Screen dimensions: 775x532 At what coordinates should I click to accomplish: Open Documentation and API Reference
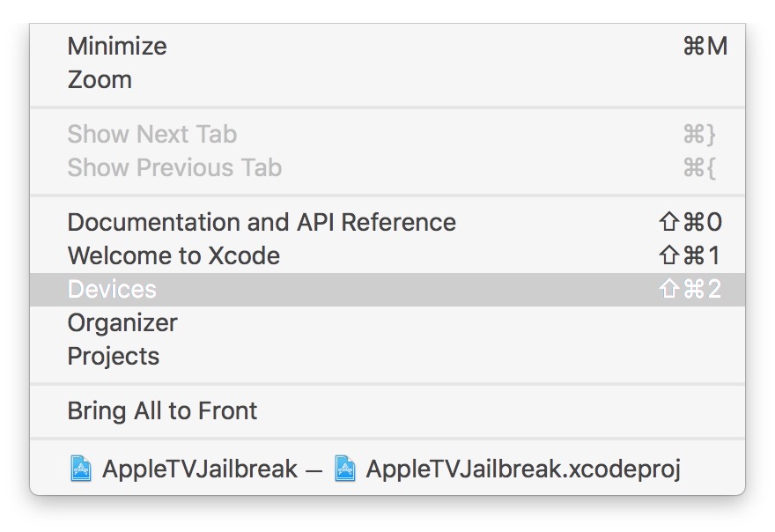tap(262, 222)
